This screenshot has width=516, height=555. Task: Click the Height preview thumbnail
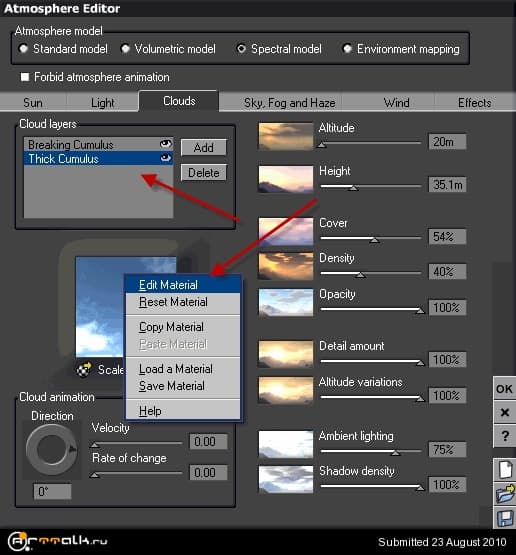point(286,179)
